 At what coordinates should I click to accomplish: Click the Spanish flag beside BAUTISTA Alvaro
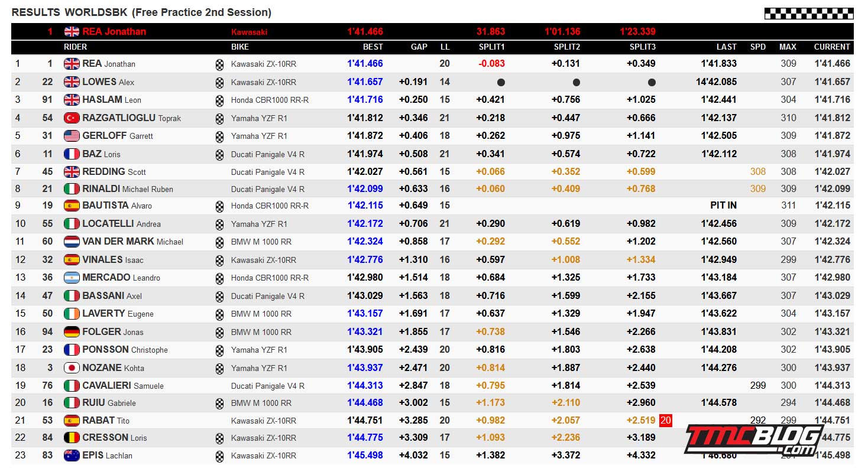[72, 206]
